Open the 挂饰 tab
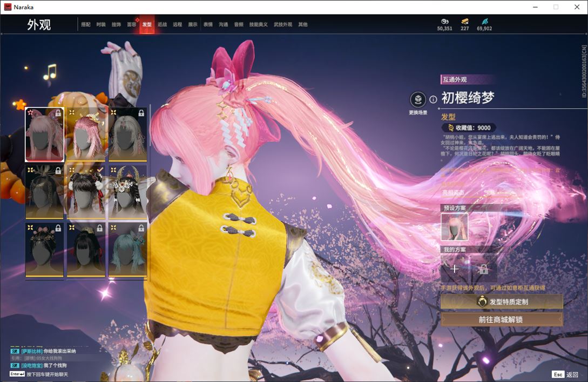 click(x=116, y=24)
